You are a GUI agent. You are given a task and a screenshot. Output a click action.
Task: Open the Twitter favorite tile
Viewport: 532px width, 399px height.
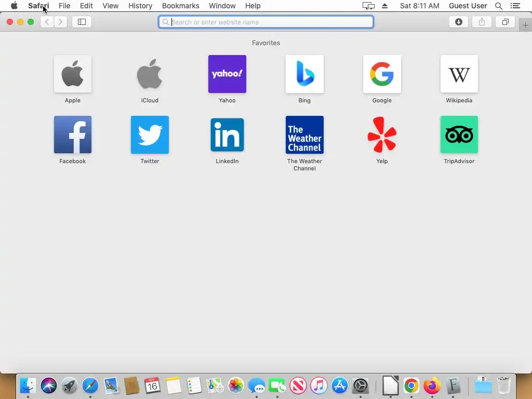point(150,135)
